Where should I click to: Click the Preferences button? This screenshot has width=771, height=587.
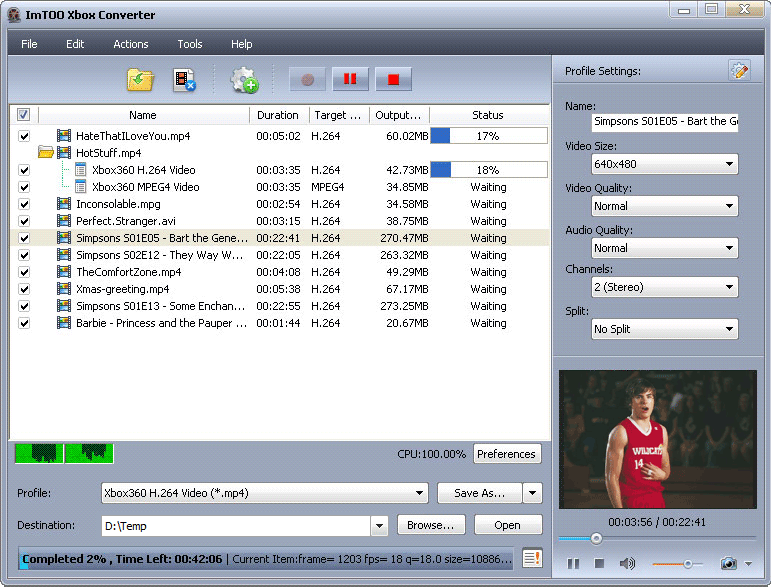click(x=506, y=454)
